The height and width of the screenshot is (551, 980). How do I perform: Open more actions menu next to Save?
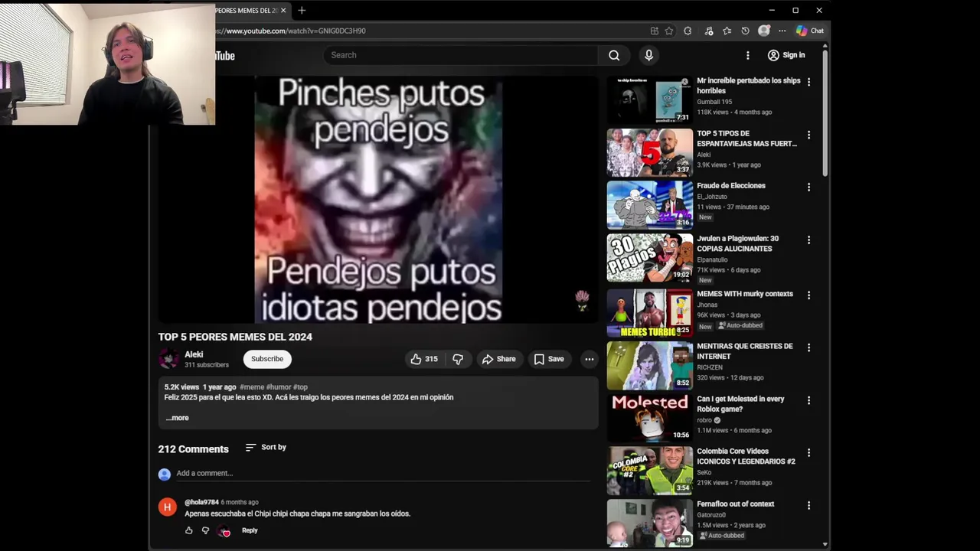click(590, 359)
